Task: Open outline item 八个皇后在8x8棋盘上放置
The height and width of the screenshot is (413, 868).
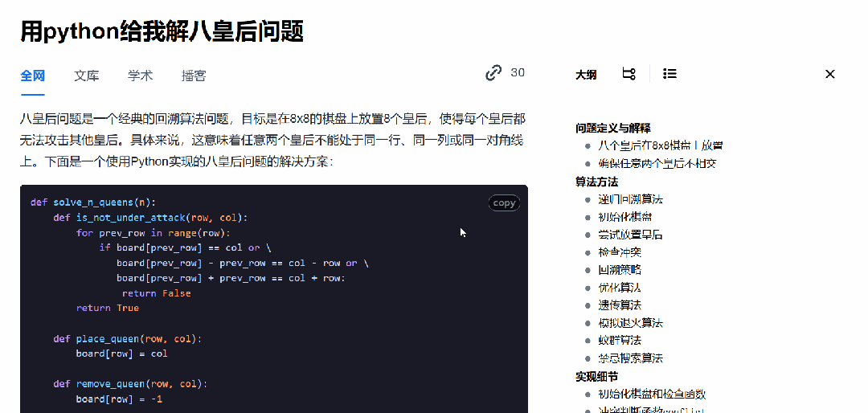Action: point(661,146)
